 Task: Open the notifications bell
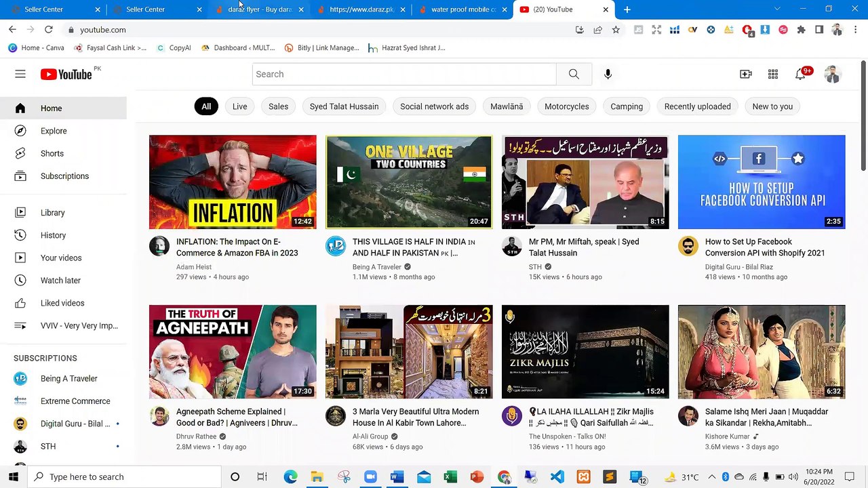tap(801, 74)
